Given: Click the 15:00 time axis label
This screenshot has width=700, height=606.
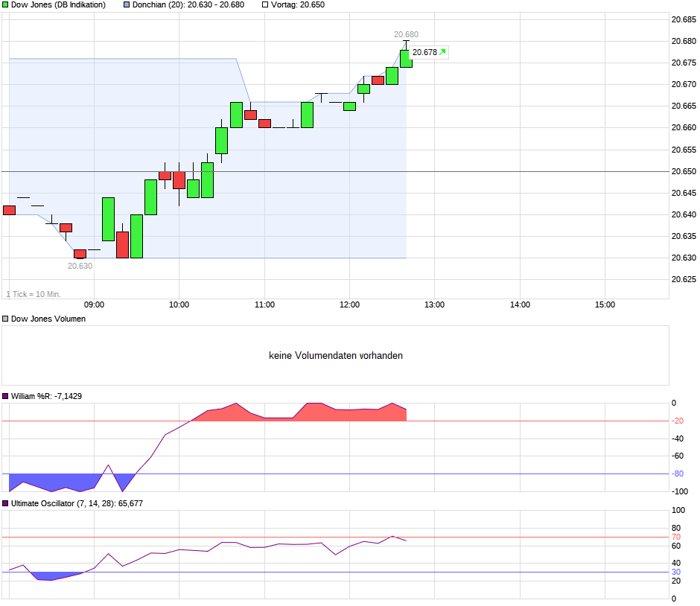Looking at the screenshot, I should tap(605, 304).
